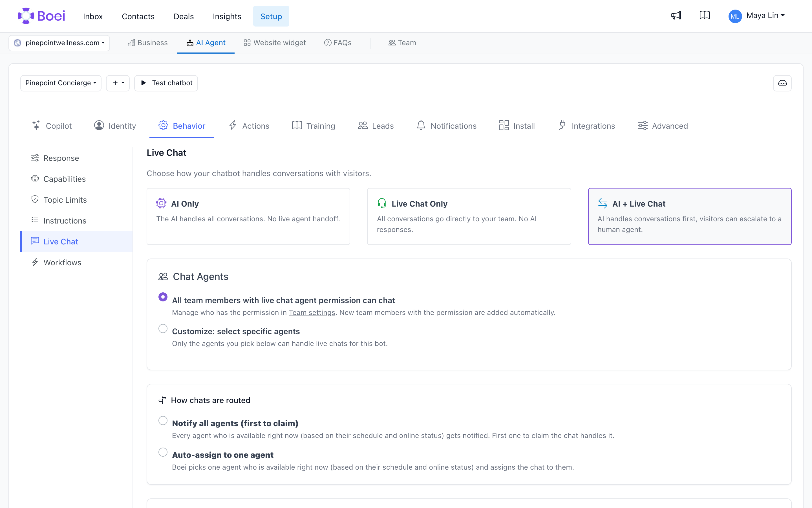This screenshot has height=508, width=812.
Task: Select all team members can chat radio
Action: pos(163,297)
